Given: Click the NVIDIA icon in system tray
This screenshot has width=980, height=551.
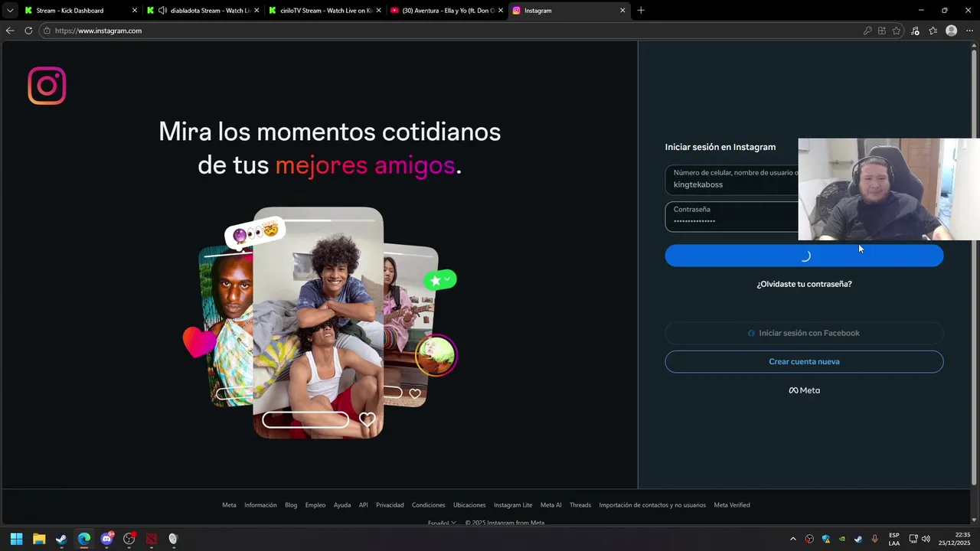Looking at the screenshot, I should (842, 539).
